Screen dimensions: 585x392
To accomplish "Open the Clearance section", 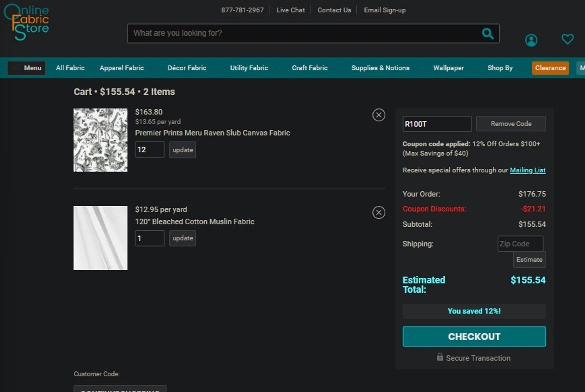I will tap(550, 68).
